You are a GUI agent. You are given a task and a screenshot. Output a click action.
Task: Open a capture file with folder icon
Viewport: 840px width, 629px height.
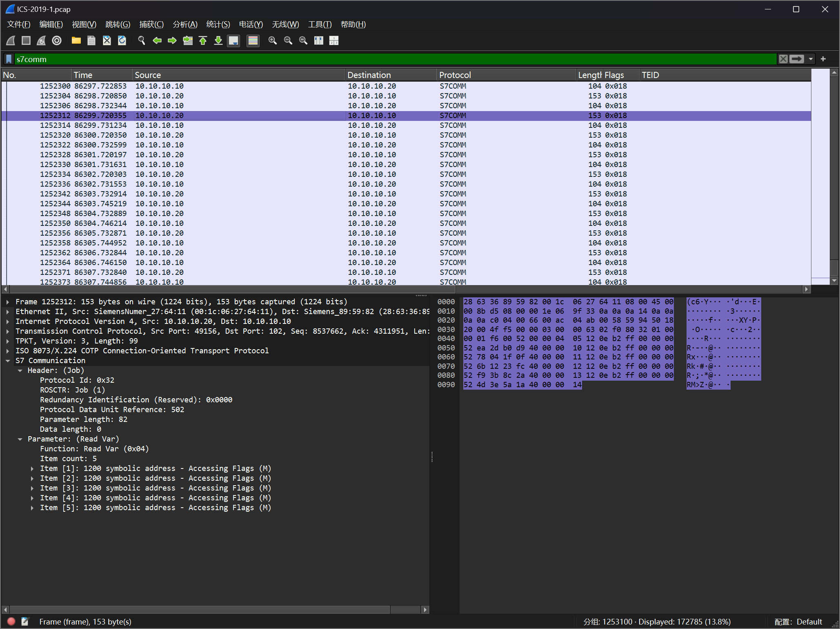[x=76, y=40]
